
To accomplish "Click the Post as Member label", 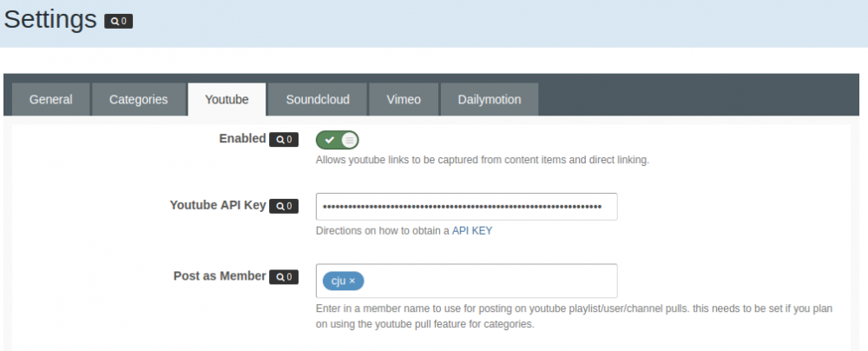I will pos(220,275).
